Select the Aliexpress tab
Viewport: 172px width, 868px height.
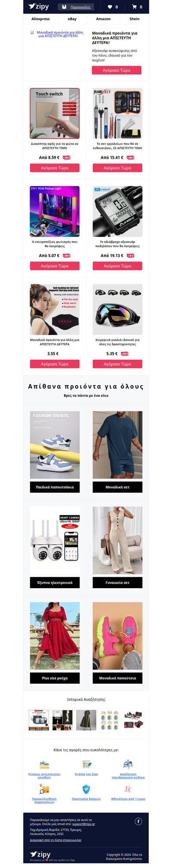[40, 19]
